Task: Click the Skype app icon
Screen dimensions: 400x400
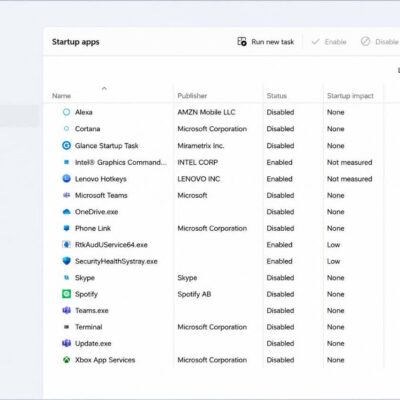Action: (66, 277)
